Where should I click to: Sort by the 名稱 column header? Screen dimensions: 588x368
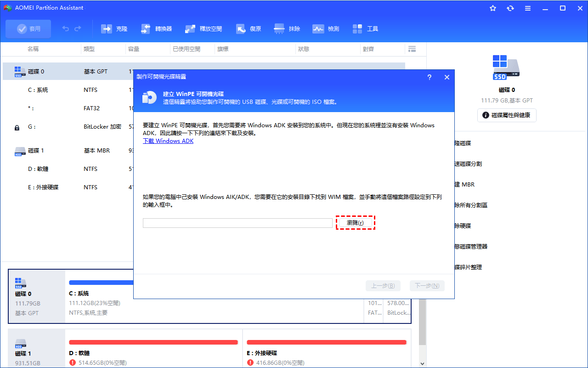(33, 49)
